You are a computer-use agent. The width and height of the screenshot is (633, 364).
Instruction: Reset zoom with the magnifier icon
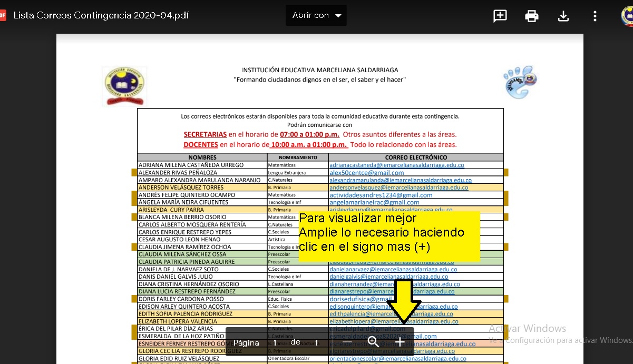(x=374, y=342)
